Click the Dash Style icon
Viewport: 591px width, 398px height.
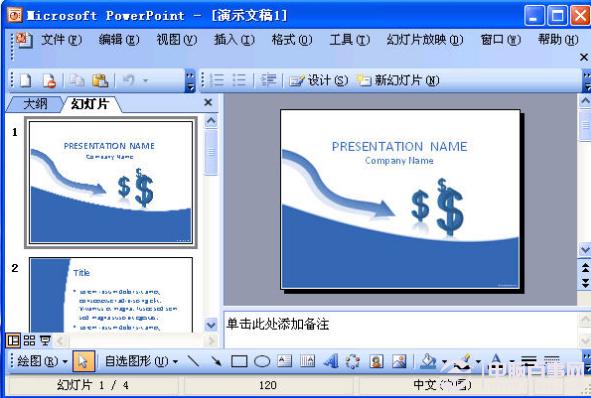point(552,361)
